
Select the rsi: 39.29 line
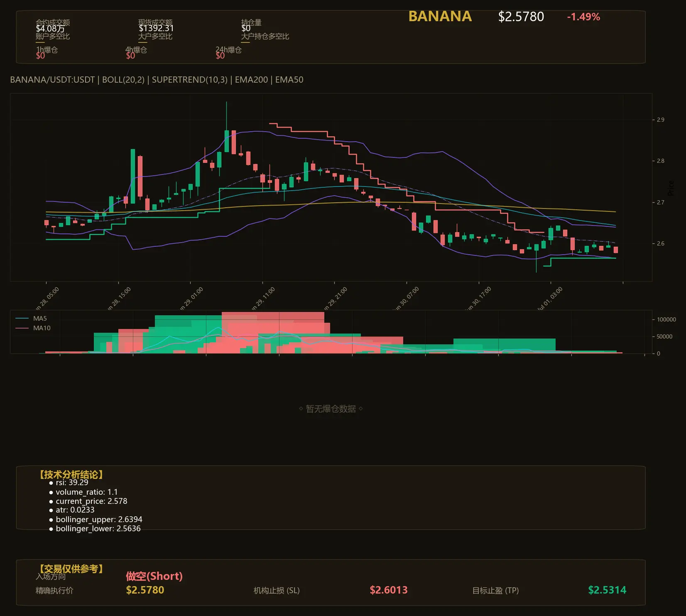pos(72,483)
